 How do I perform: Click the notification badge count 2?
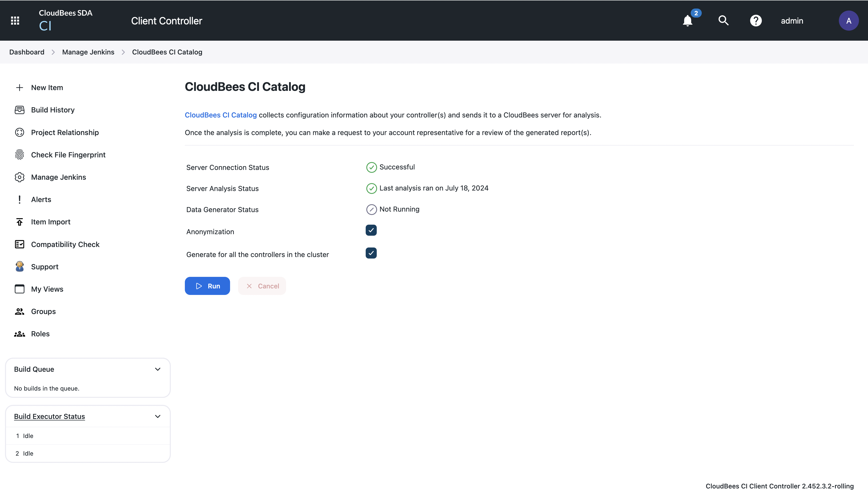click(696, 13)
